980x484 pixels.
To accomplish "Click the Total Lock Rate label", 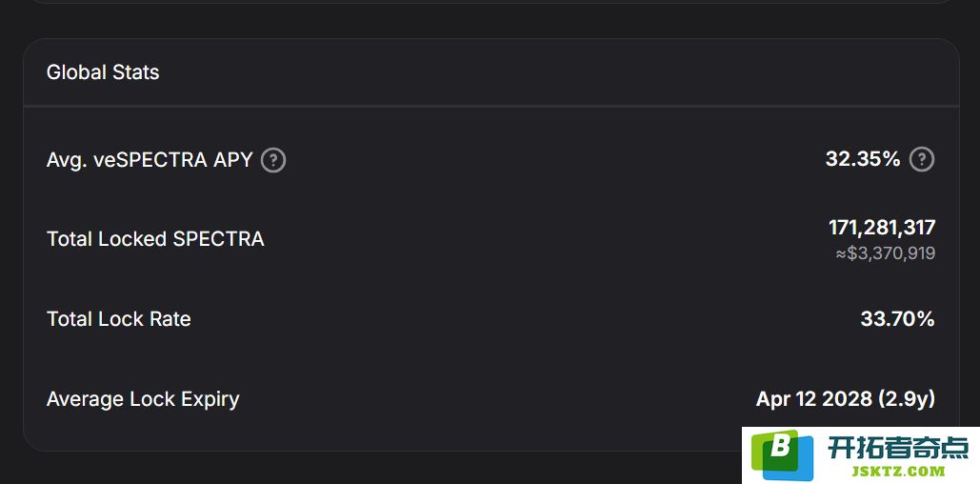I will point(119,319).
